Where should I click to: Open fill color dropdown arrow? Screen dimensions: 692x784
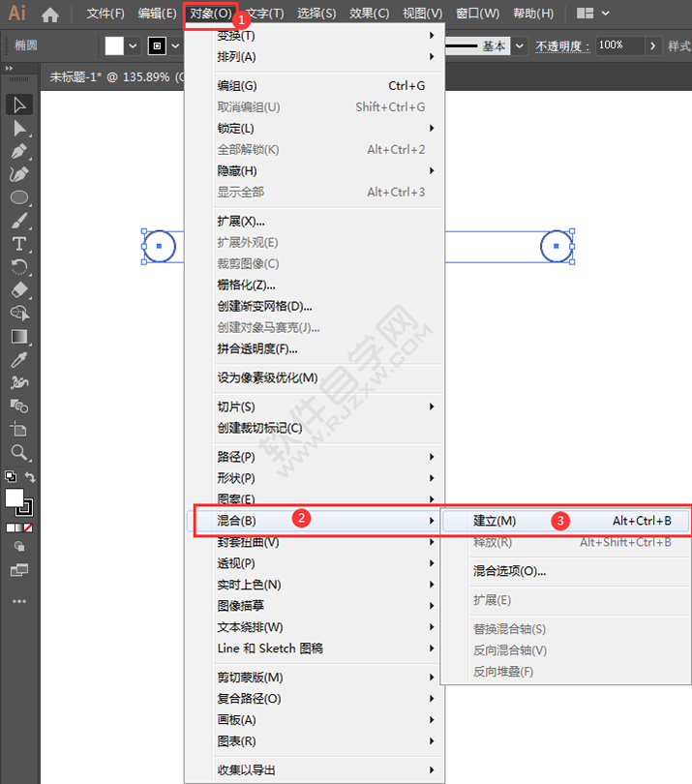133,46
